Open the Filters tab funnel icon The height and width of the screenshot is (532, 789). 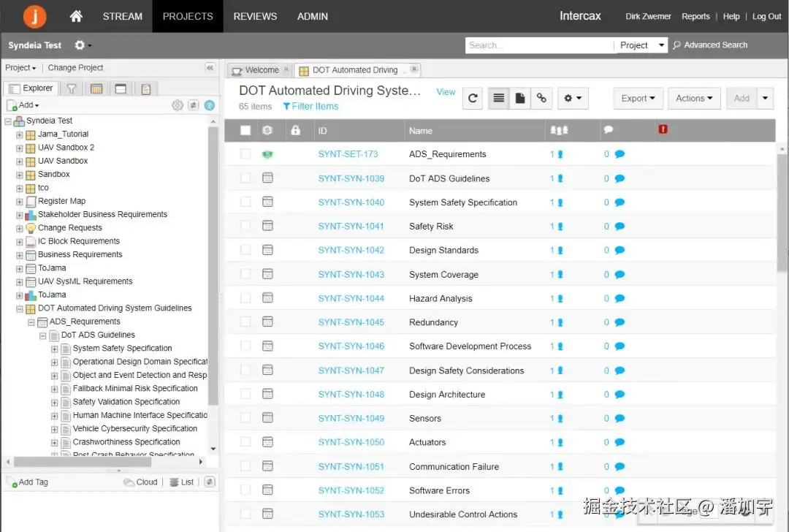(72, 88)
